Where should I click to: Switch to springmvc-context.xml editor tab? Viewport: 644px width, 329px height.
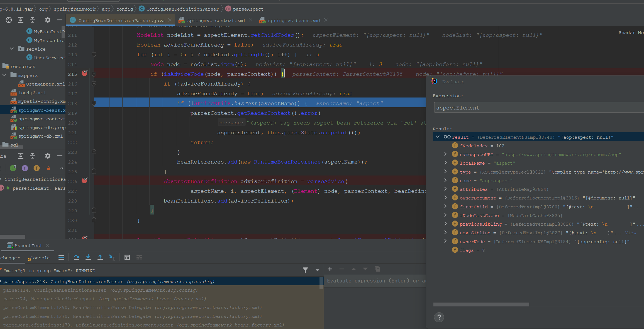click(216, 21)
